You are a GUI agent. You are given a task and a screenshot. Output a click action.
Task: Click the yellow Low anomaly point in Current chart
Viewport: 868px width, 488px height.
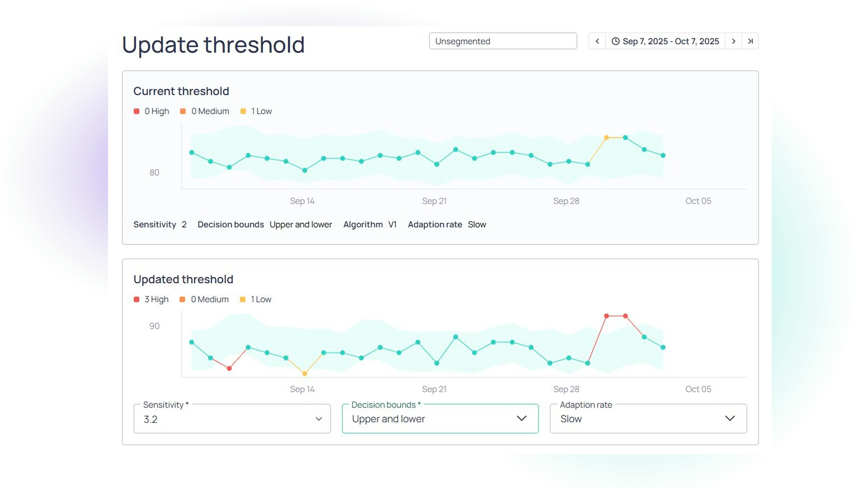pos(606,137)
